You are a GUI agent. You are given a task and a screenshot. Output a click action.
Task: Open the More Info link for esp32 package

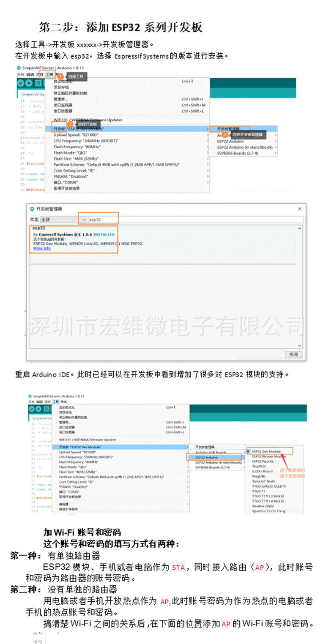click(42, 248)
